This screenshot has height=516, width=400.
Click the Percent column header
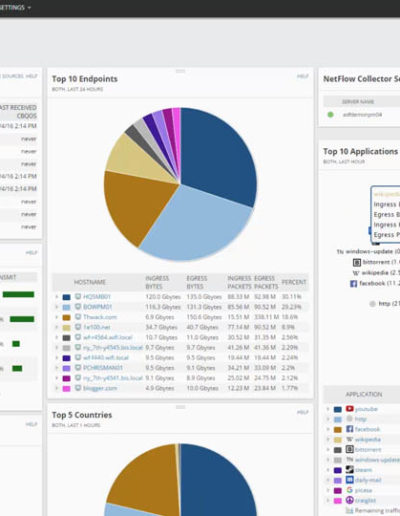point(294,282)
